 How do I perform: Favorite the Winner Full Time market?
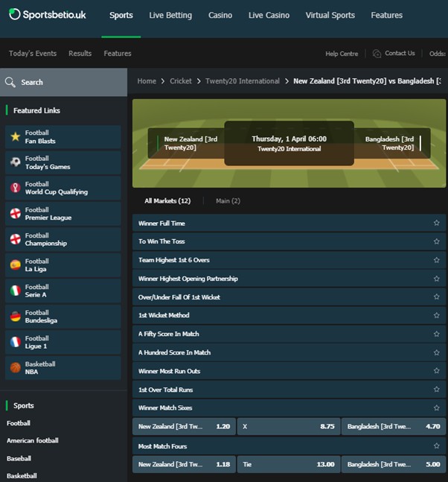[436, 223]
